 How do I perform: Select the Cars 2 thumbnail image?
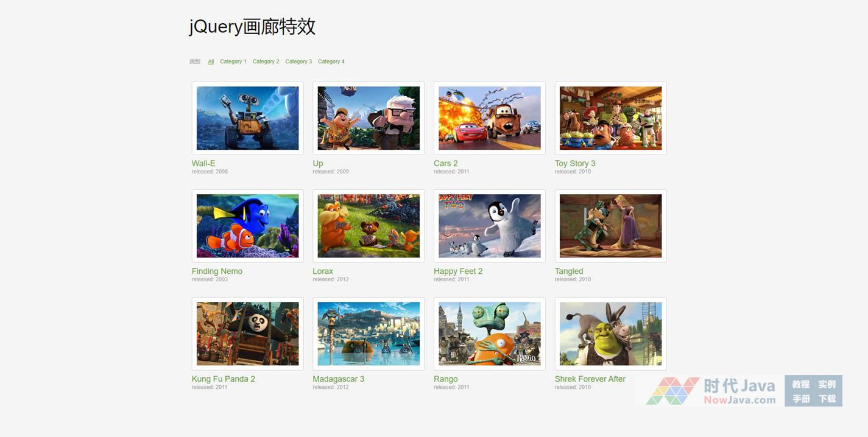(489, 118)
